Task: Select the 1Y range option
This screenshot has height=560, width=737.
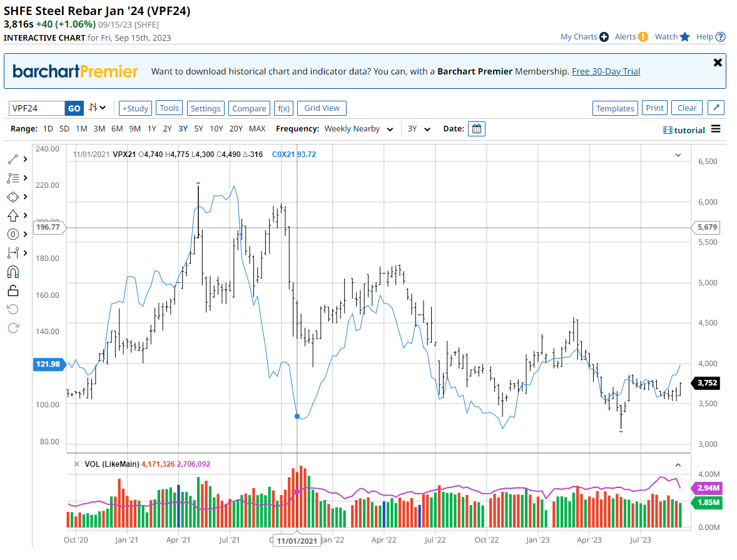Action: click(151, 129)
